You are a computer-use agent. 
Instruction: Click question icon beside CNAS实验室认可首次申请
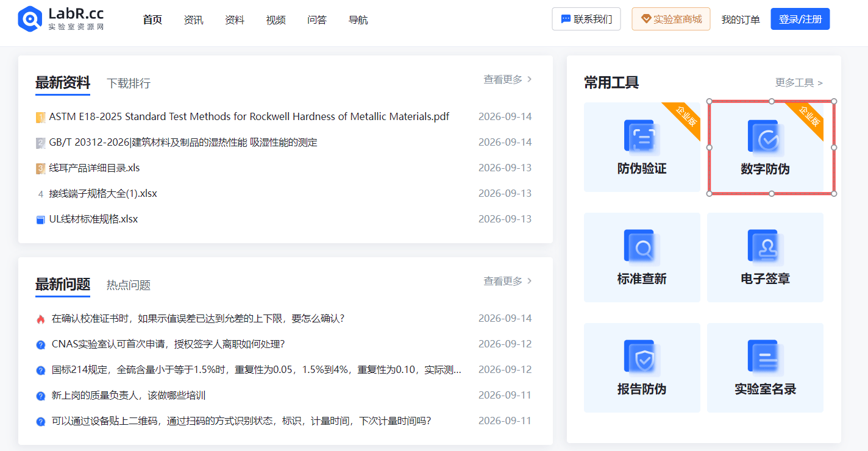click(40, 344)
